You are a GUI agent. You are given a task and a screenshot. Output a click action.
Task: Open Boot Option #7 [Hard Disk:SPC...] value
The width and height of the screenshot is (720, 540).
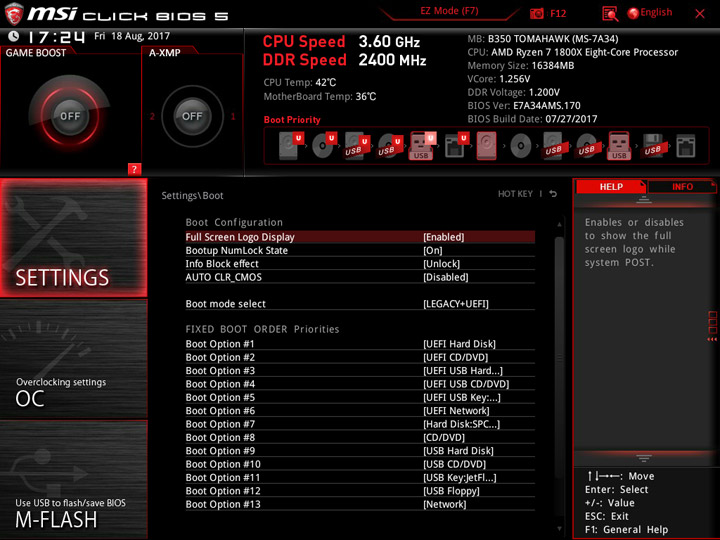coord(461,424)
